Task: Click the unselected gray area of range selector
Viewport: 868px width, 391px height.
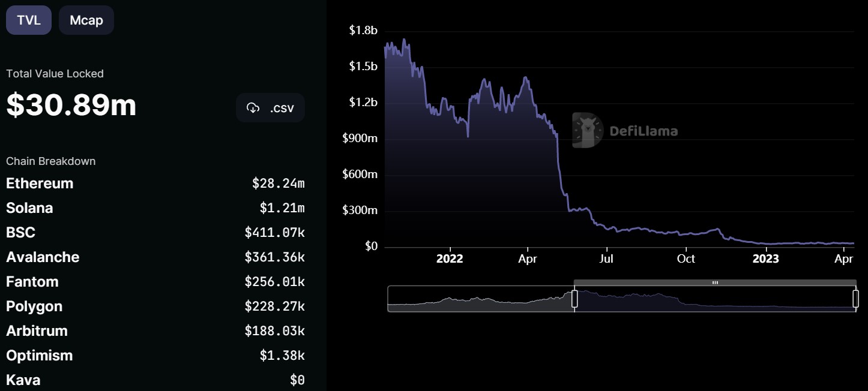Action: click(x=480, y=299)
